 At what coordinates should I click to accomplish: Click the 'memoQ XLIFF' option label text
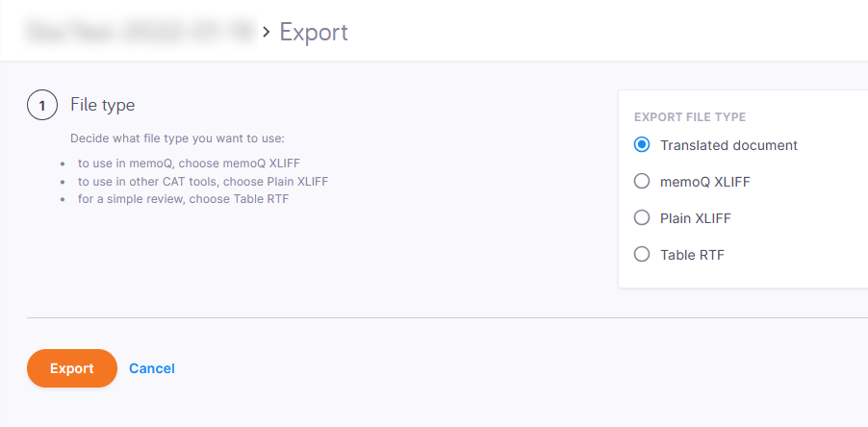705,181
